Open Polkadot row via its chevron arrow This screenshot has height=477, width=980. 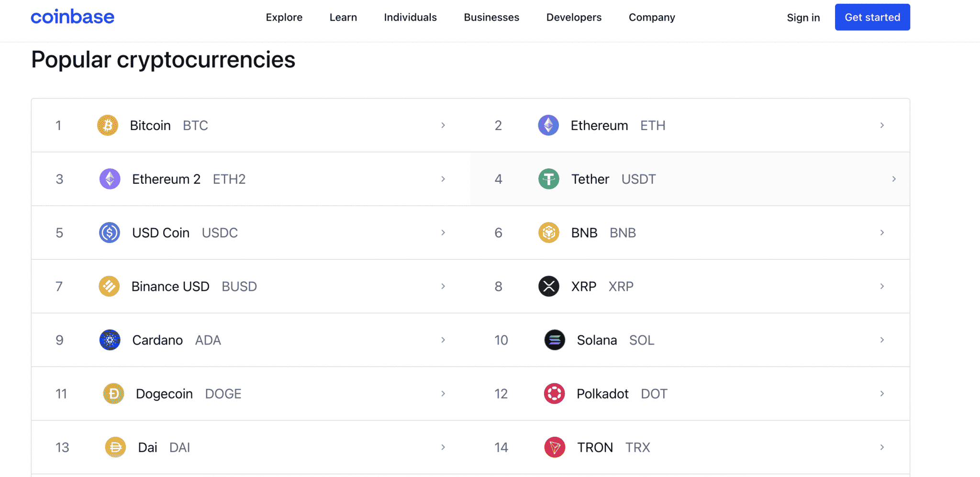882,394
